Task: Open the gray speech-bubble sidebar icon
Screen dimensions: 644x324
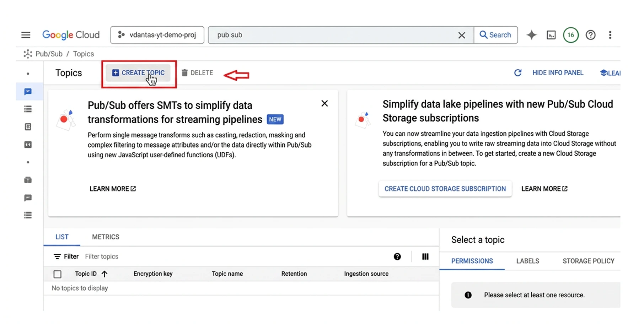Action: click(x=28, y=198)
